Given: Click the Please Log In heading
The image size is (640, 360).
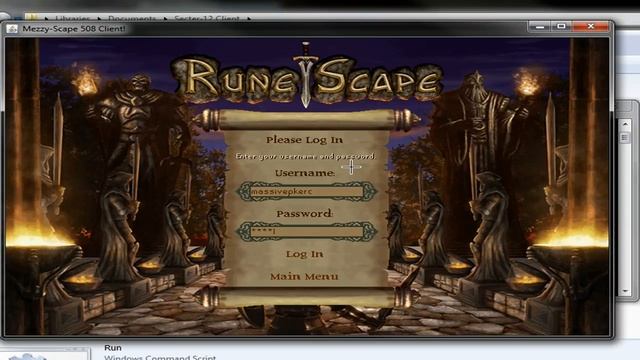Looking at the screenshot, I should click(x=304, y=140).
